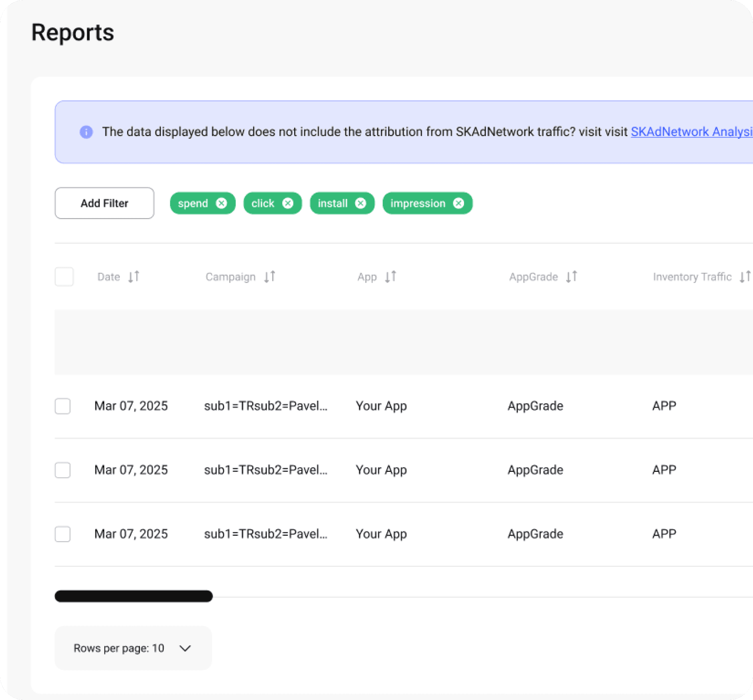Image resolution: width=753 pixels, height=700 pixels.
Task: Check the third Mar 07, 2025 row checkbox
Action: (63, 534)
